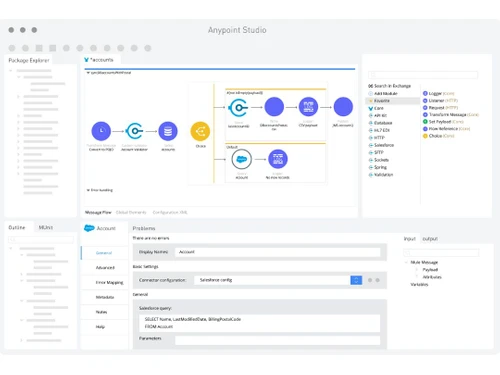Screen dimensions: 500x375
Task: Select the connector node in the upper Choice branch
Action: (238, 107)
